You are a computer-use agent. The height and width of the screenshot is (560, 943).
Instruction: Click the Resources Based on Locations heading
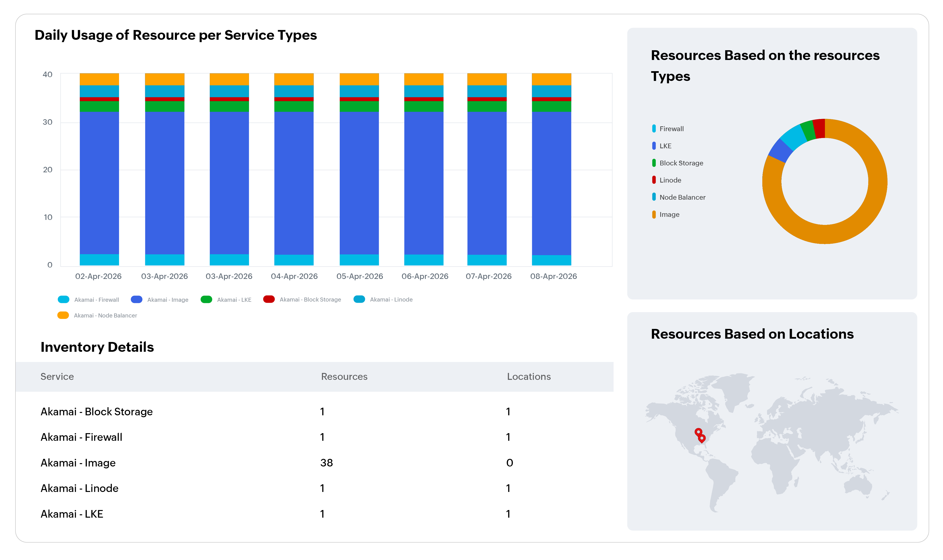click(752, 334)
